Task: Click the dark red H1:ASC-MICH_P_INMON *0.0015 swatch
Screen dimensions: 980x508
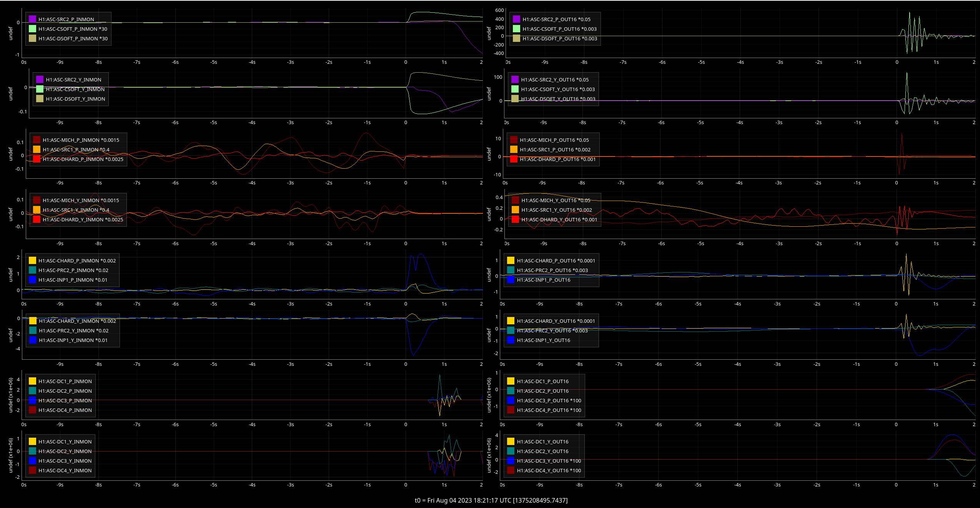Action: 37,140
